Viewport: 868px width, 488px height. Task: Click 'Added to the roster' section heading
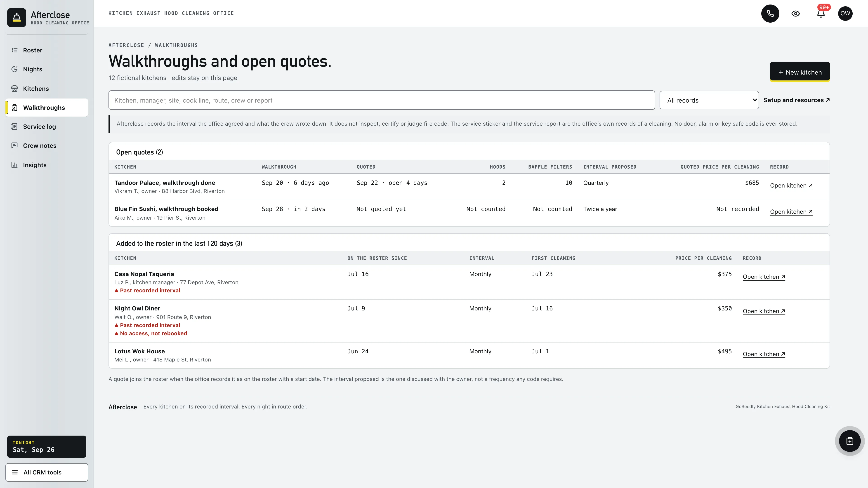pyautogui.click(x=179, y=243)
